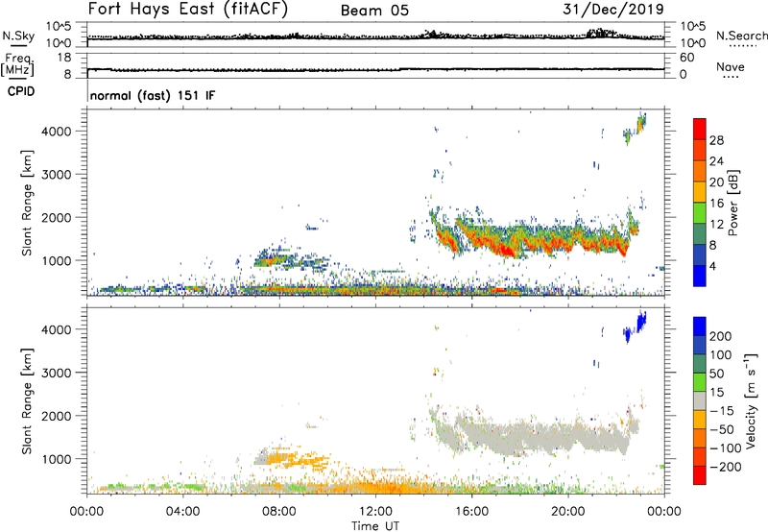The height and width of the screenshot is (532, 768).
Task: Click the 'Beam 05' label
Action: (374, 11)
